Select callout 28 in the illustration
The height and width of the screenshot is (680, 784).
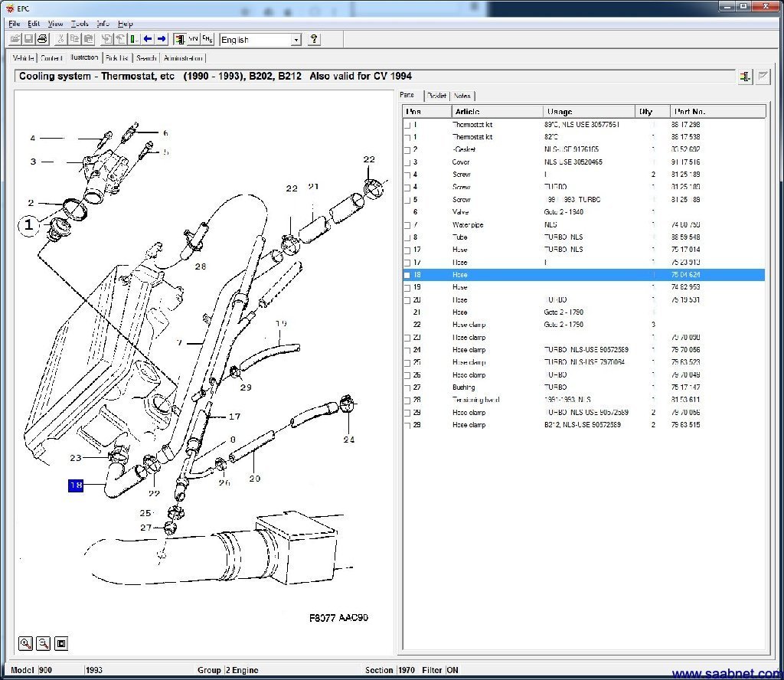pos(201,266)
